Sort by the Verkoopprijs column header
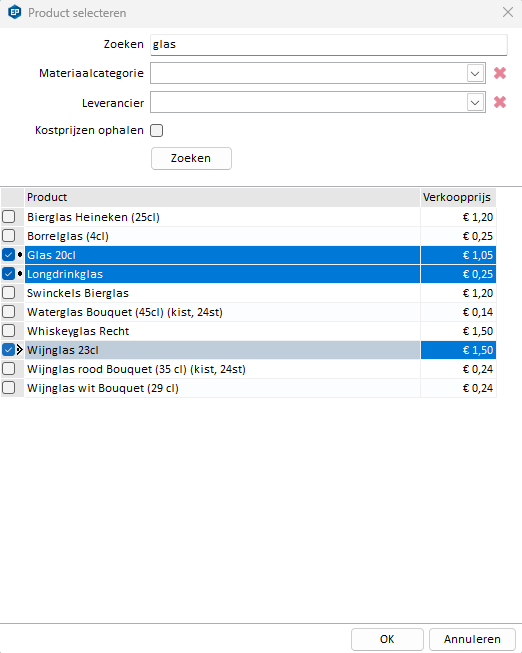The height and width of the screenshot is (653, 522). (458, 197)
